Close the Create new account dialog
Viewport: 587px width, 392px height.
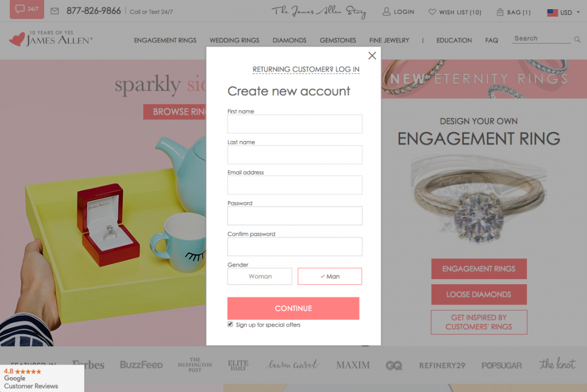tap(372, 56)
